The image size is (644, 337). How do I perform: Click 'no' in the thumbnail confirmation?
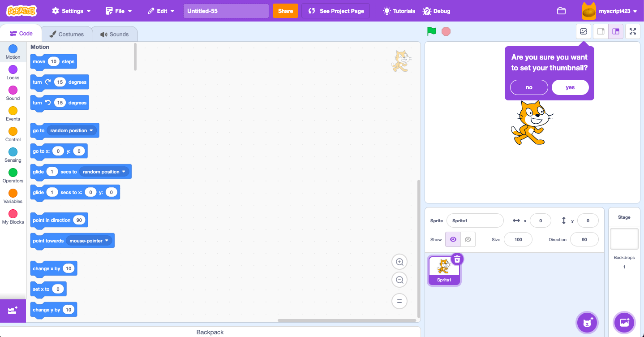tap(529, 87)
